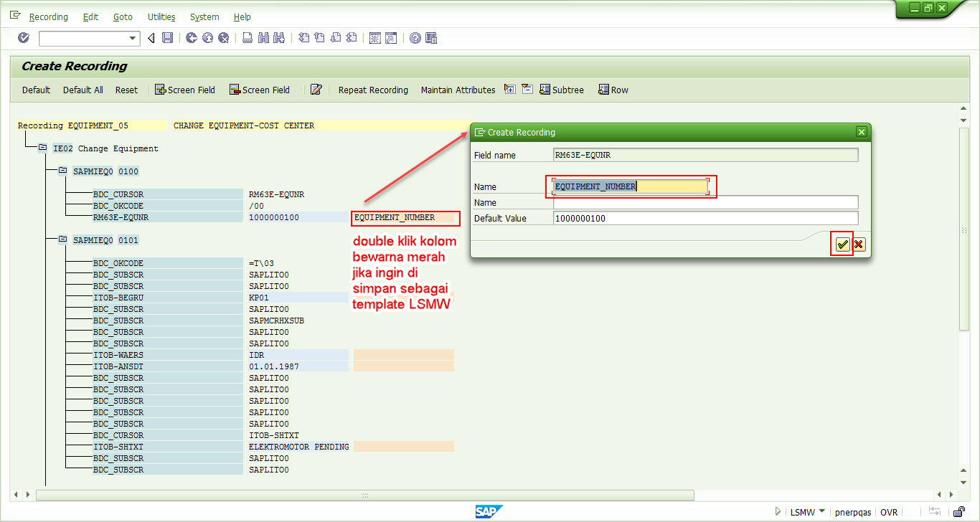This screenshot has width=980, height=522.
Task: Toggle overwrite mode via OVR status indicator
Action: click(x=889, y=512)
